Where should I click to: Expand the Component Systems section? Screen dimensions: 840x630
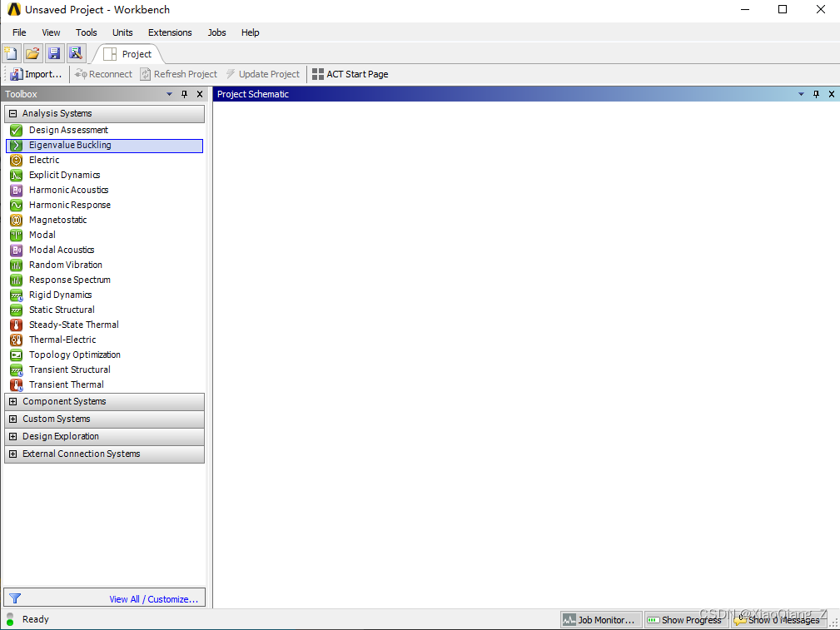13,401
